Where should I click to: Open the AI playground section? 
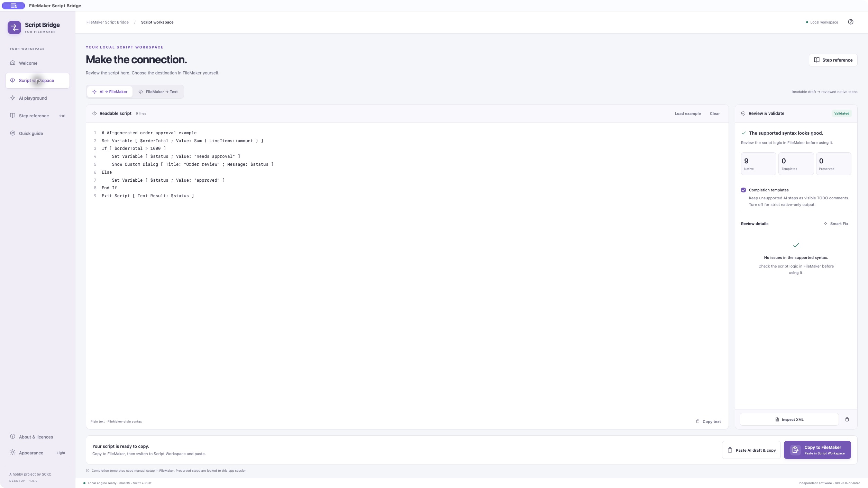click(37, 98)
